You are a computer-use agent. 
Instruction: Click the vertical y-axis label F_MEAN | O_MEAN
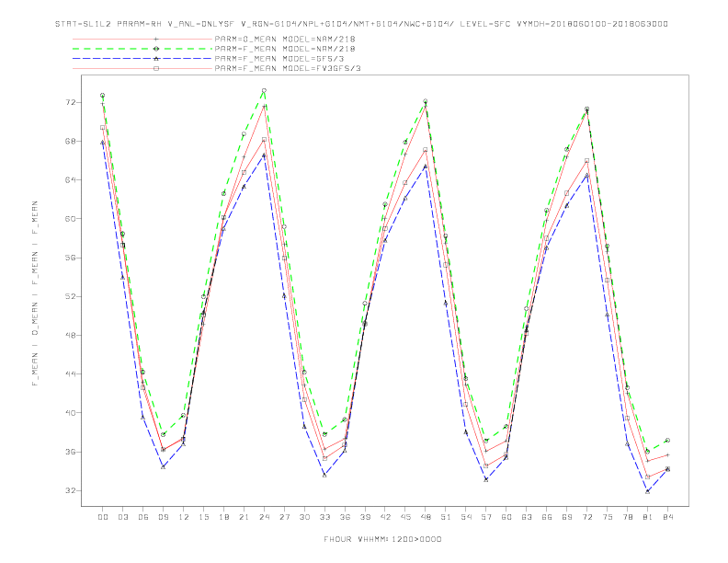coord(35,293)
